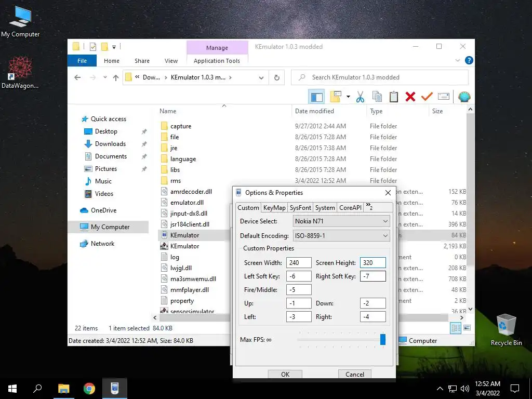The image size is (532, 399).
Task: Click the Rename toolbar icon
Action: [444, 97]
